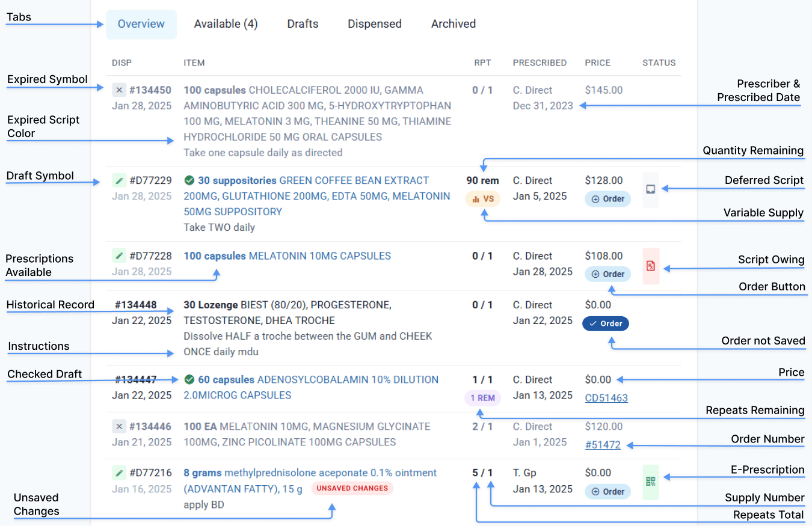Open the Archived tab
The width and height of the screenshot is (812, 526).
[x=454, y=24]
